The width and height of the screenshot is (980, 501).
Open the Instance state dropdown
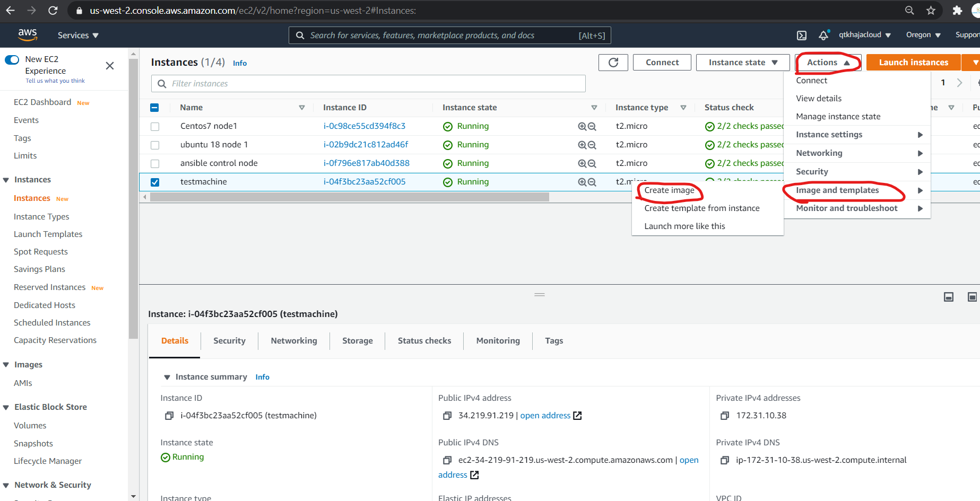[x=742, y=62]
